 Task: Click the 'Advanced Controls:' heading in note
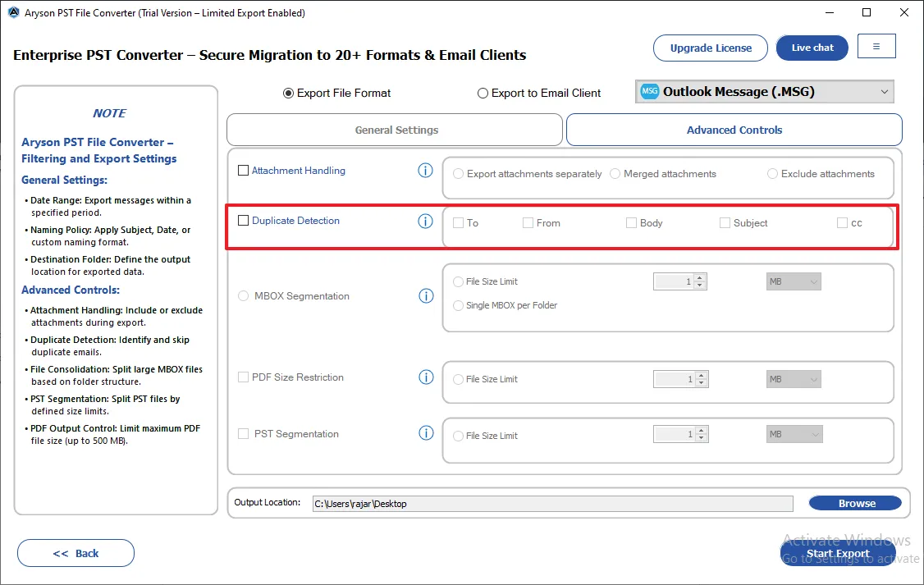[x=71, y=290]
